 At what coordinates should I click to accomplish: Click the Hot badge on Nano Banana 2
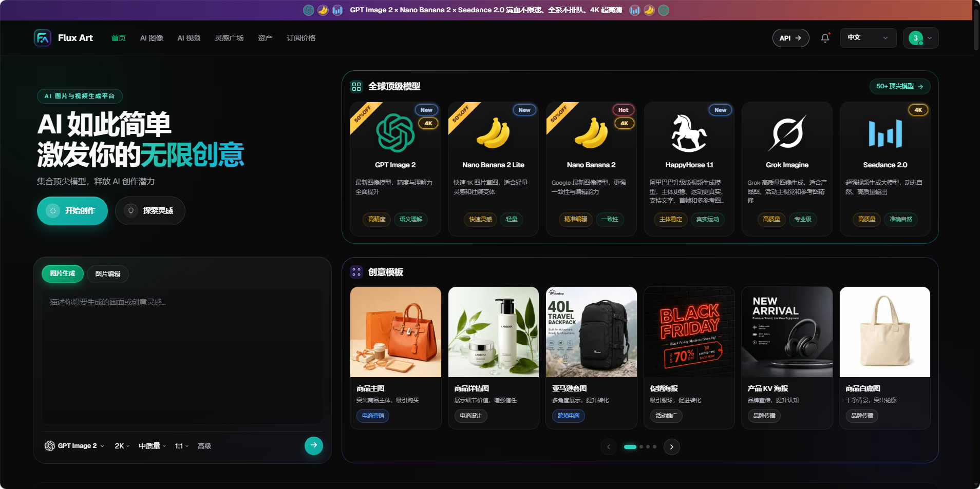(x=623, y=110)
